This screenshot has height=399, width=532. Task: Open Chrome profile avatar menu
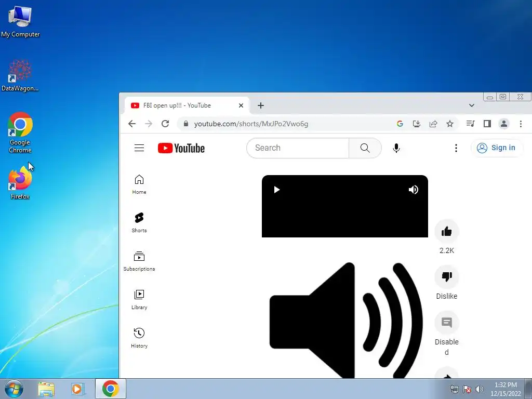click(x=504, y=124)
